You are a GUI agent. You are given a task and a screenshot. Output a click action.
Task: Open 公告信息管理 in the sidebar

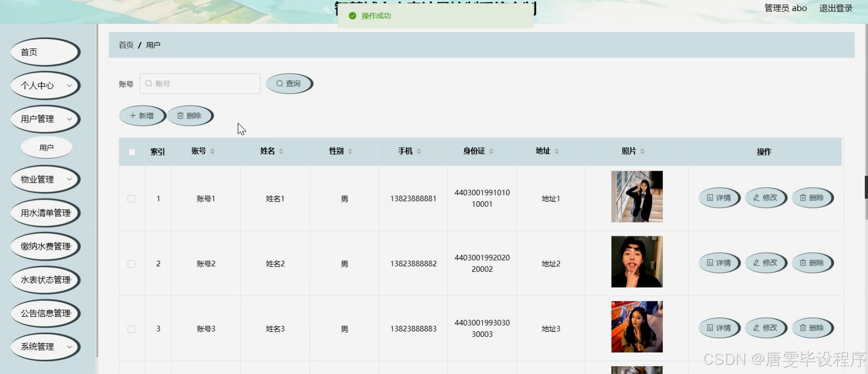tap(45, 313)
